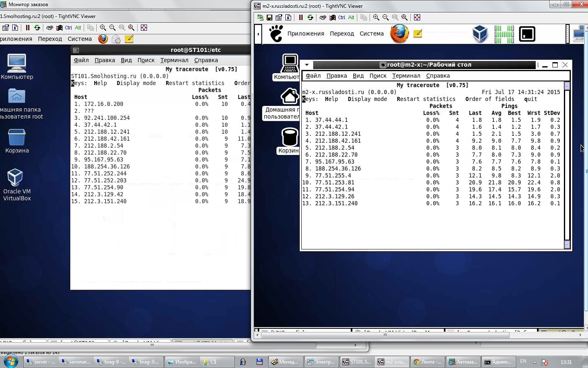Click New connection icon in m2-x VNC toolbar
The height and width of the screenshot is (368, 588).
coord(260,18)
